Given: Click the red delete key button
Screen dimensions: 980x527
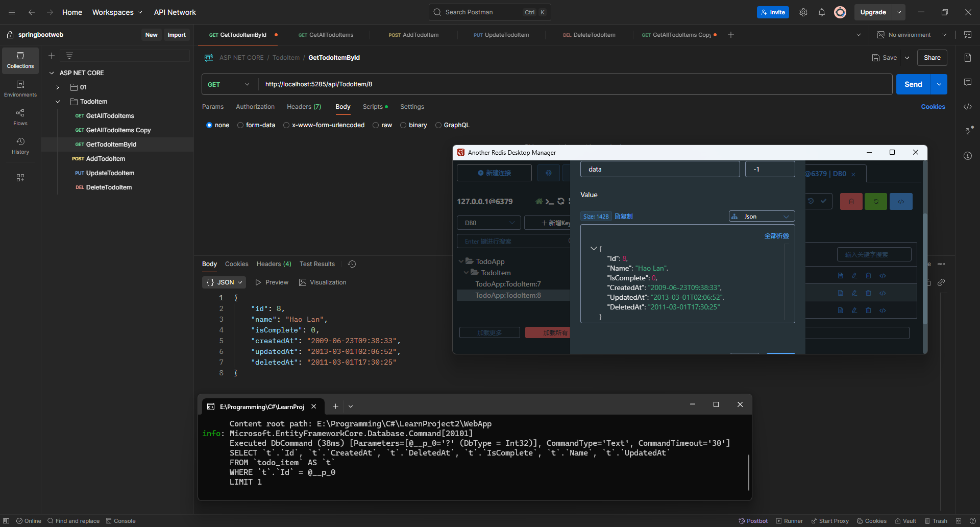Looking at the screenshot, I should pyautogui.click(x=851, y=201).
